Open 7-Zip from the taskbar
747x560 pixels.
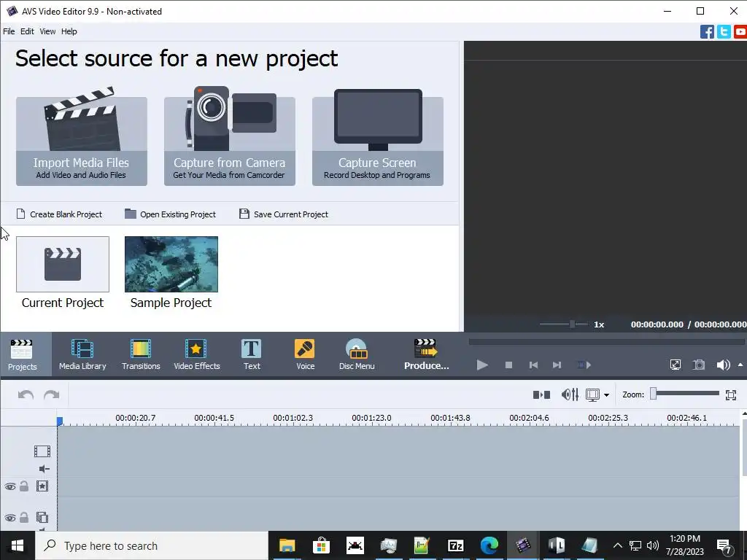455,545
